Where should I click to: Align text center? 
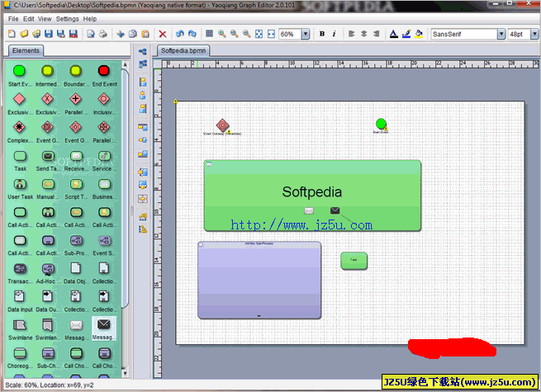click(364, 34)
